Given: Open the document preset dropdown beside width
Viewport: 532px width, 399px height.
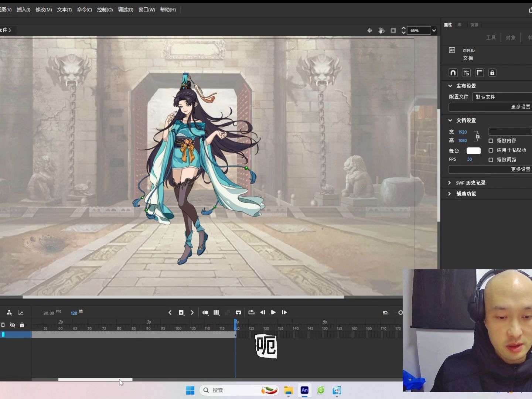Looking at the screenshot, I should coord(510,132).
